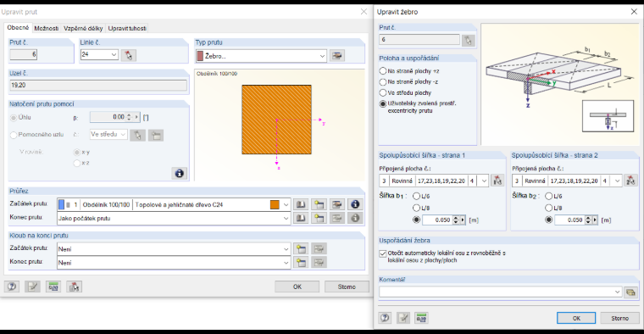The image size is (644, 334).
Task: Open member type edit icon beside Žebro
Action: pyautogui.click(x=337, y=55)
